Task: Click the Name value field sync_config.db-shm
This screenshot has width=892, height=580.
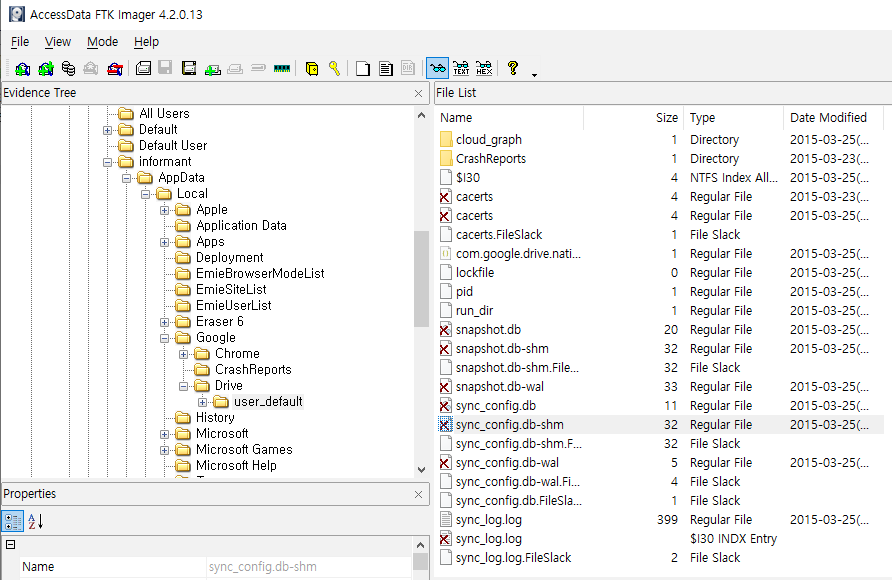Action: point(308,567)
